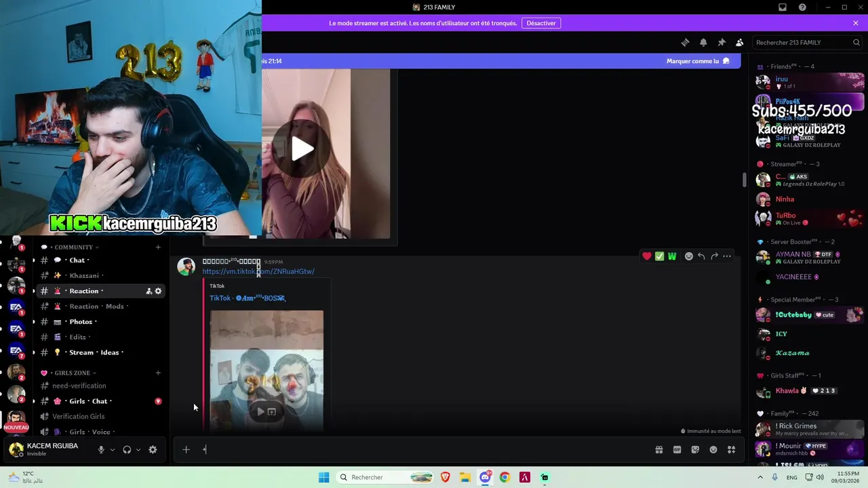868x488 pixels.
Task: Select member ! Rick Grimes in Family
Action: click(x=809, y=430)
